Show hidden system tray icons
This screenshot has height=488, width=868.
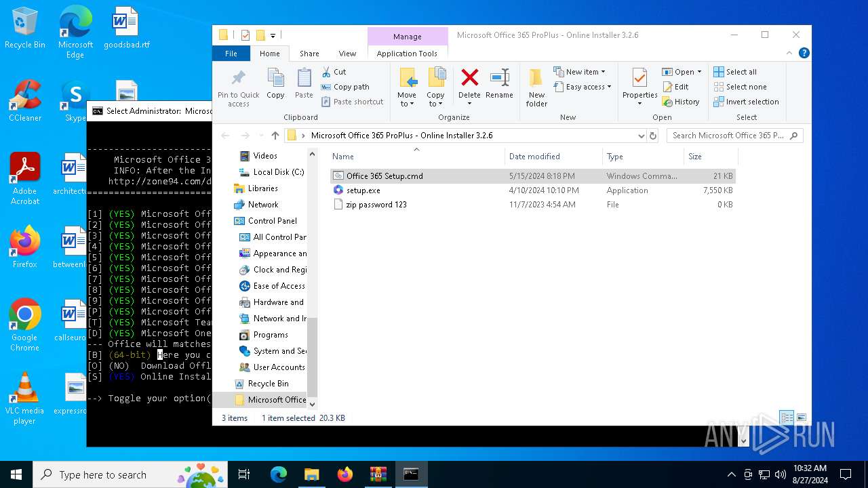coord(731,474)
